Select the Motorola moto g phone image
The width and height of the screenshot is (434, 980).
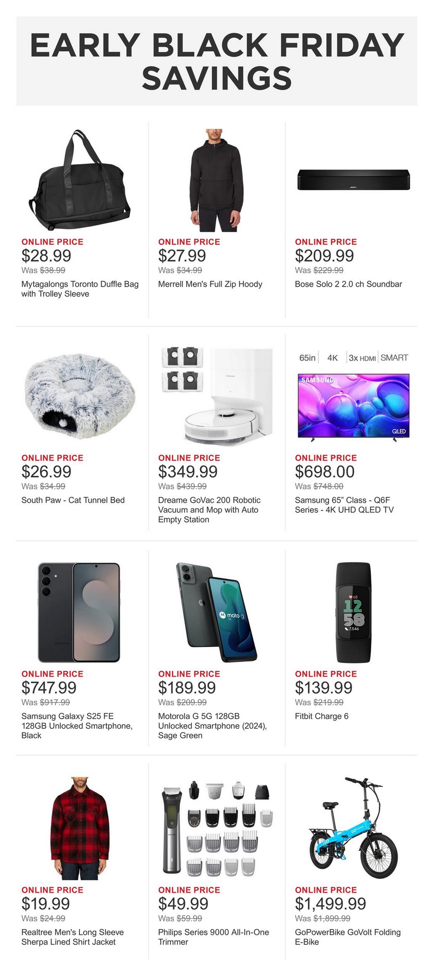216,612
